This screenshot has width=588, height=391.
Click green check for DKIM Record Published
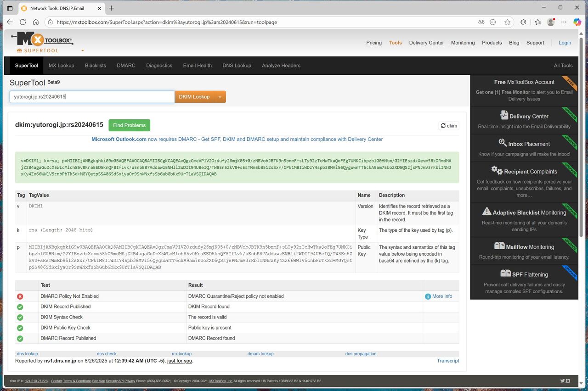20,307
